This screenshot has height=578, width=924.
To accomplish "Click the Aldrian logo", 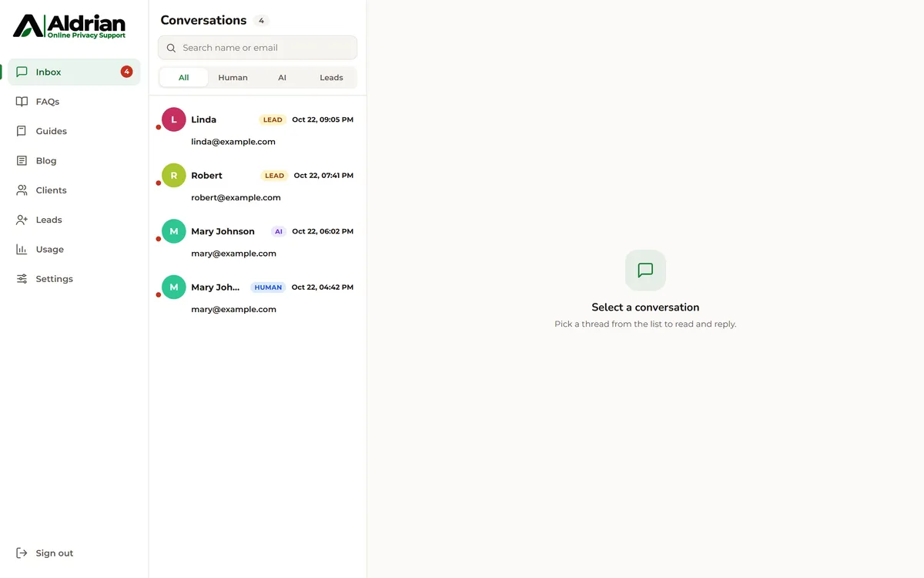I will pos(69,25).
